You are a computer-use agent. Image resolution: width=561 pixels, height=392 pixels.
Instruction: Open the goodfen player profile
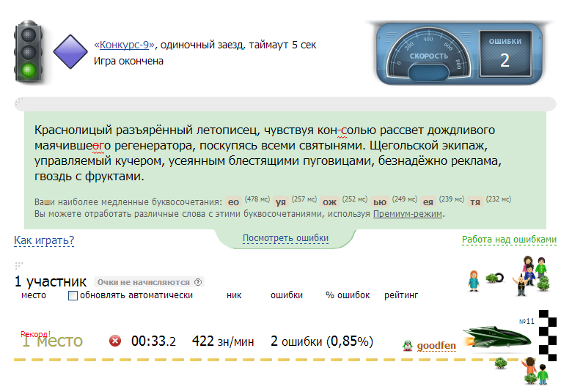coord(436,346)
